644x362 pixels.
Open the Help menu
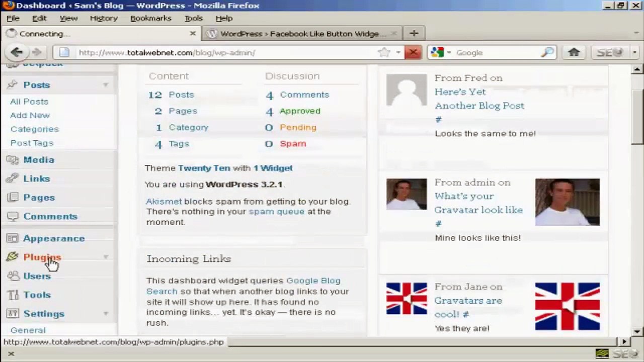[x=224, y=18]
